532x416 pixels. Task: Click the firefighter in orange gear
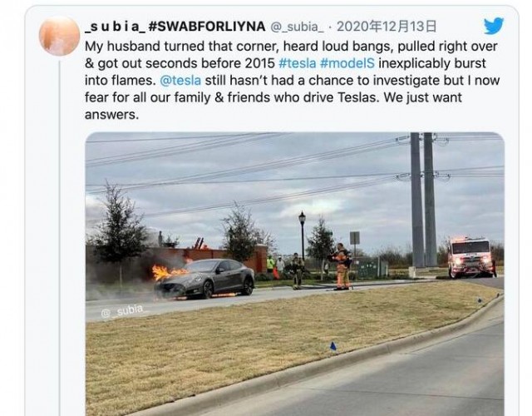[342, 267]
